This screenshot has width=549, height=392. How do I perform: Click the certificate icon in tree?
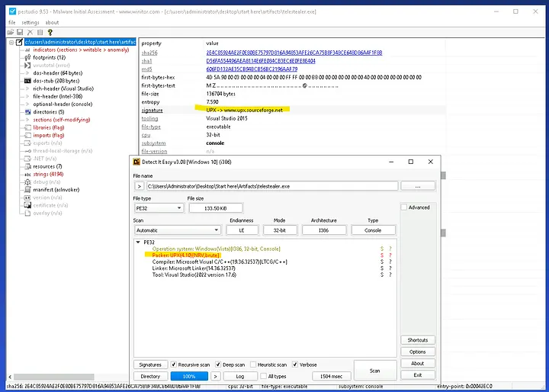[27, 205]
